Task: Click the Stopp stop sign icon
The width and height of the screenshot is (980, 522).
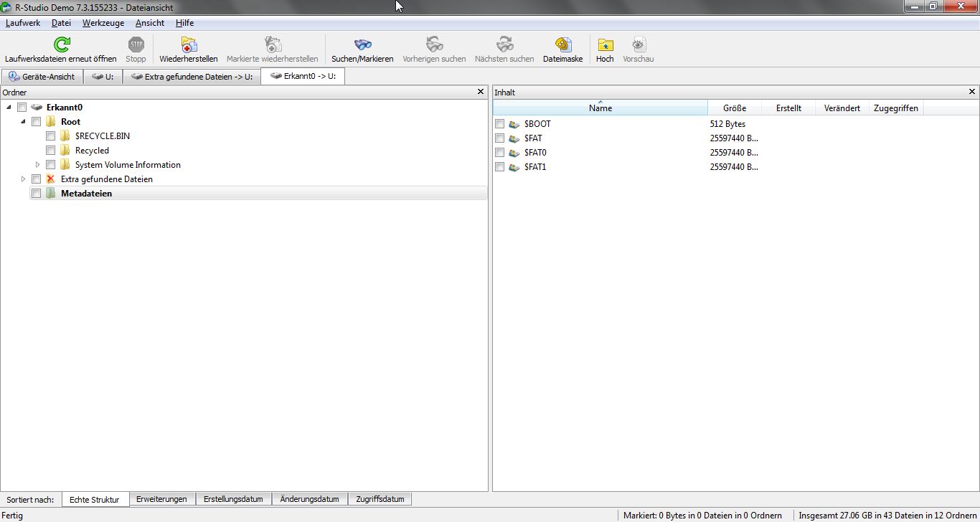Action: point(136,44)
